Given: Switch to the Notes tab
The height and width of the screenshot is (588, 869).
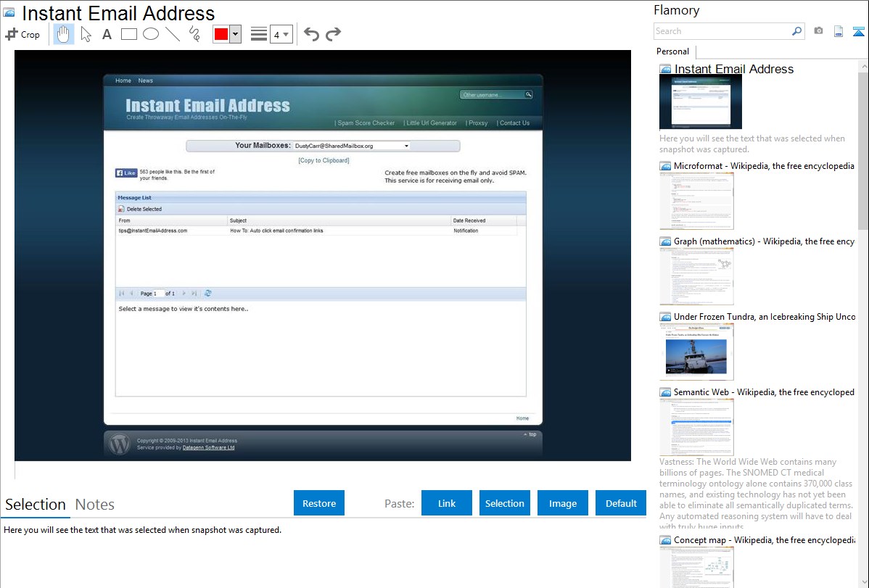Looking at the screenshot, I should coord(95,505).
